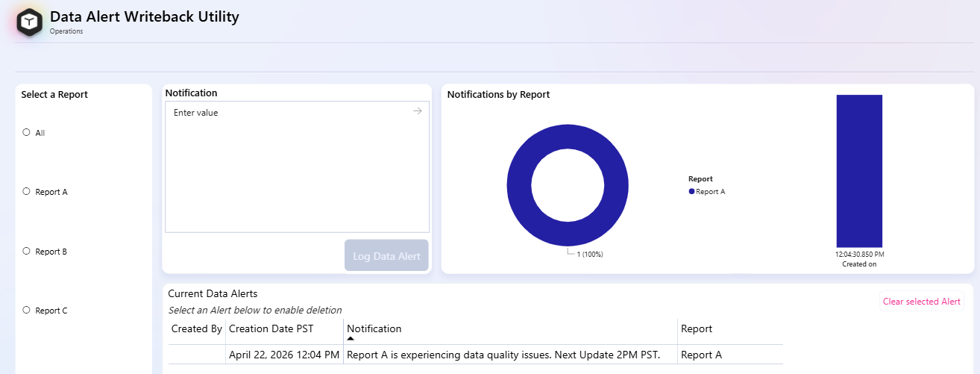This screenshot has height=374, width=980.
Task: Click the cube app logo icon
Action: click(30, 22)
